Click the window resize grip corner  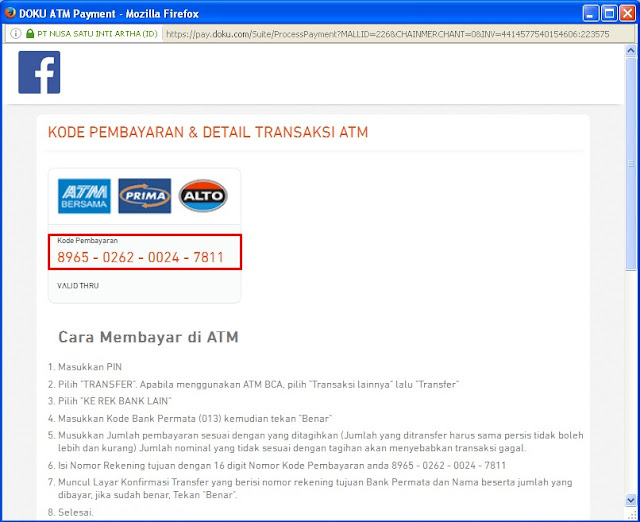631,514
